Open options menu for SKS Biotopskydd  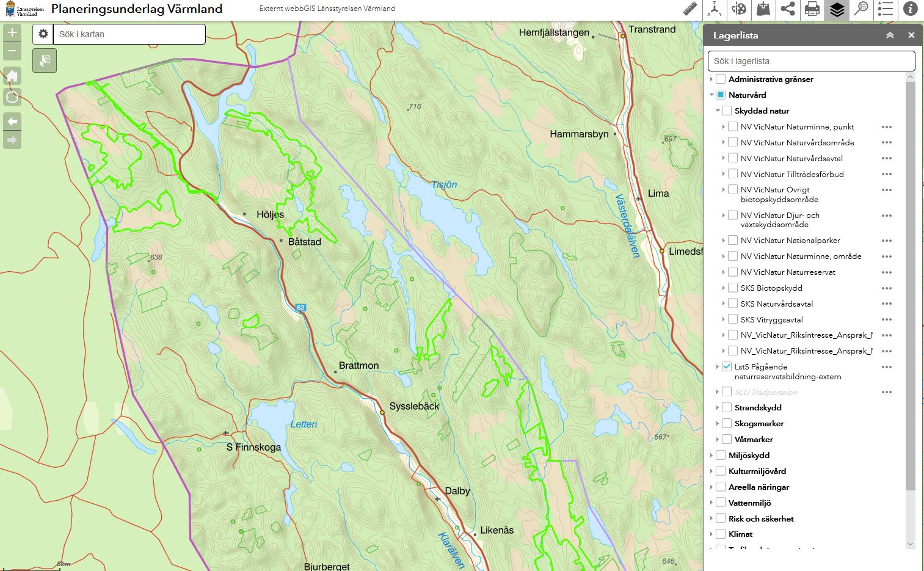click(887, 288)
